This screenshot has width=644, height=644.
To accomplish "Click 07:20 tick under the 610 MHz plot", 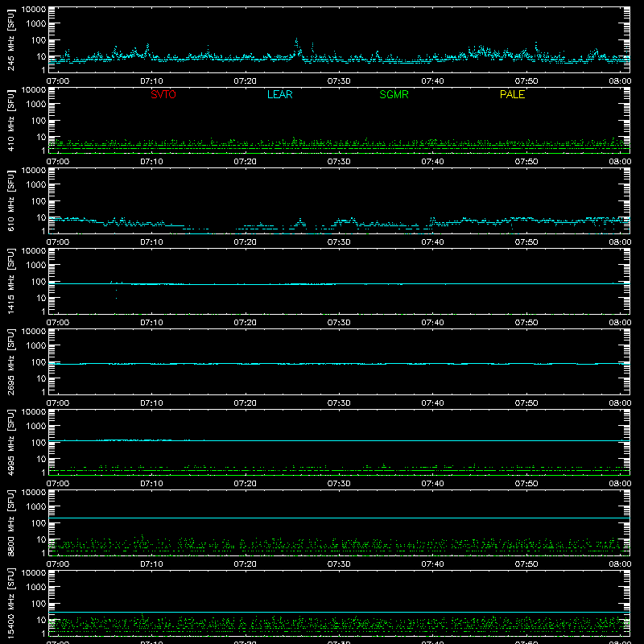I will click(246, 242).
